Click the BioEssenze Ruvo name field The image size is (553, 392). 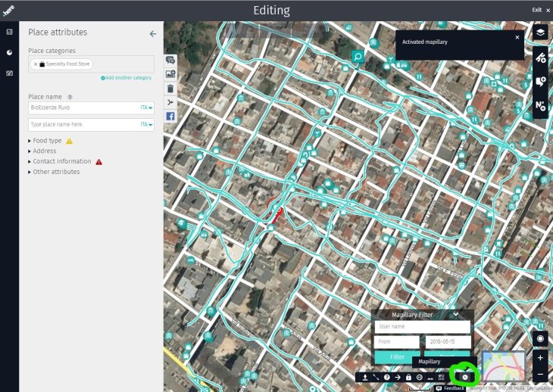[91, 107]
